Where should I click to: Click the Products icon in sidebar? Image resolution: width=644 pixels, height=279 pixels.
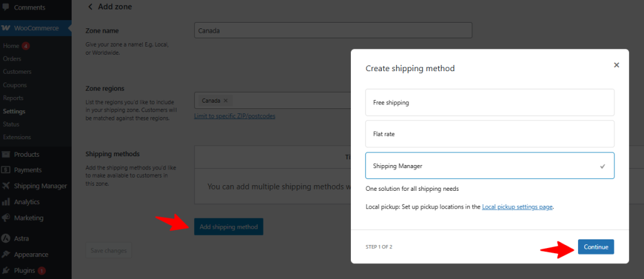pyautogui.click(x=6, y=154)
